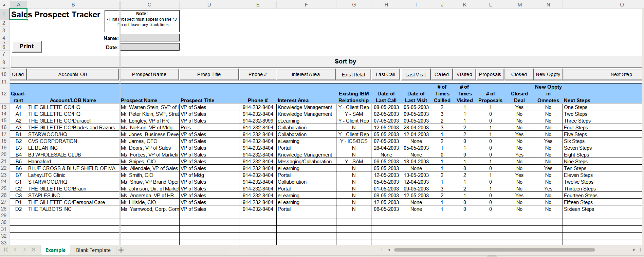This screenshot has height=257, width=644.
Task: Click the Visited sort button
Action: click(x=464, y=74)
